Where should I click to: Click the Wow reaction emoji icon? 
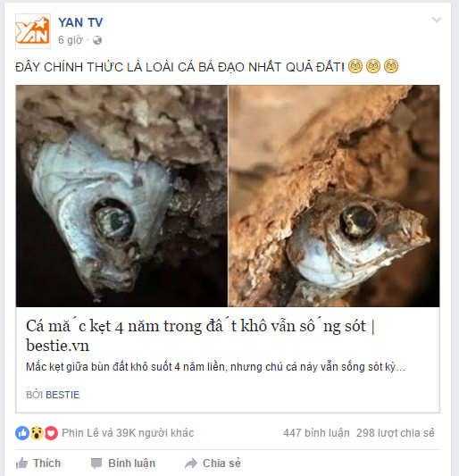pos(37,433)
